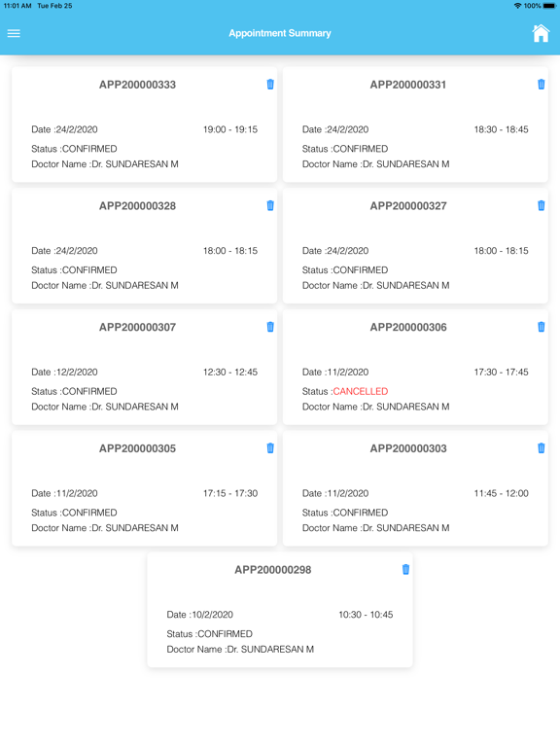Tap the red CANCELLED status text

point(361,391)
